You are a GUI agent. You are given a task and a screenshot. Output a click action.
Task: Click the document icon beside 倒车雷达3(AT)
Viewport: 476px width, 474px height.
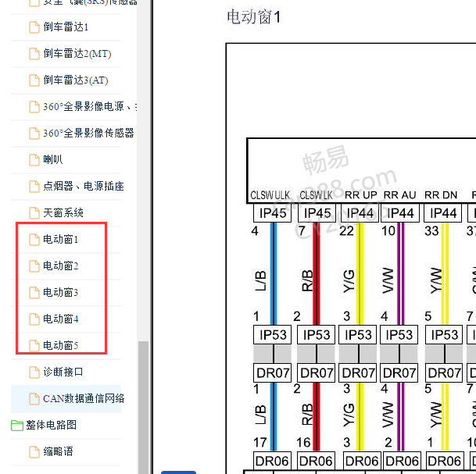[x=34, y=80]
